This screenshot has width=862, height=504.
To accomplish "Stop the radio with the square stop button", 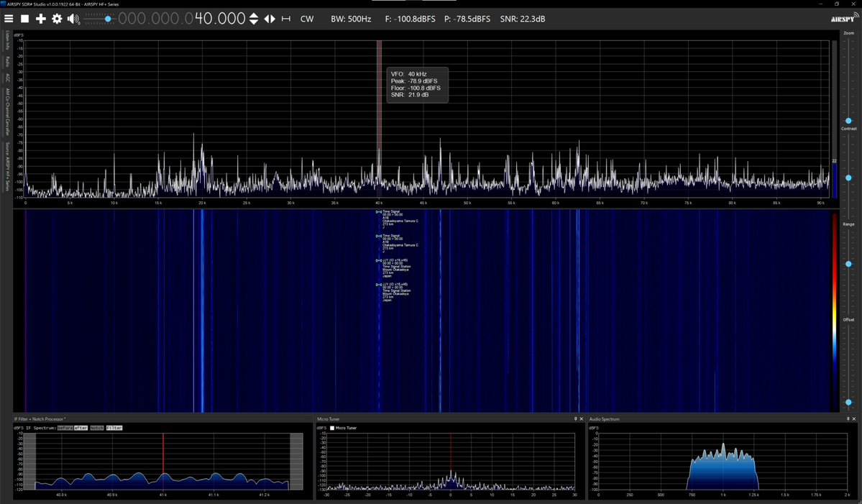I will tap(24, 19).
